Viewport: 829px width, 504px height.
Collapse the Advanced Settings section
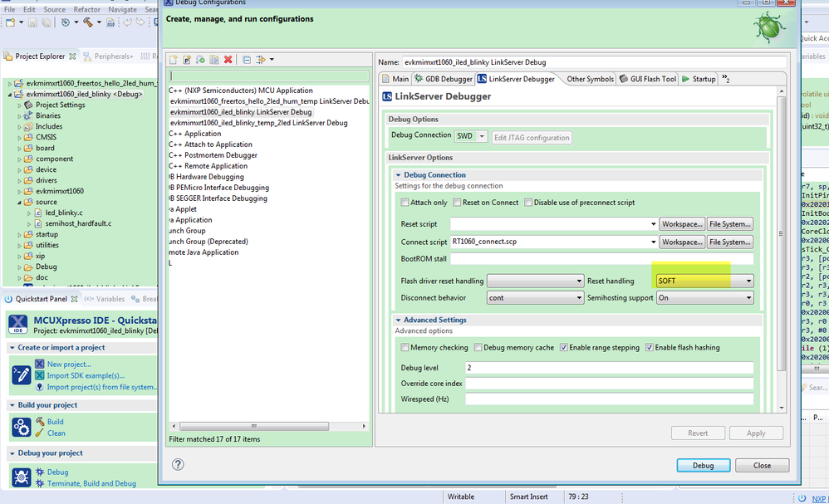398,321
